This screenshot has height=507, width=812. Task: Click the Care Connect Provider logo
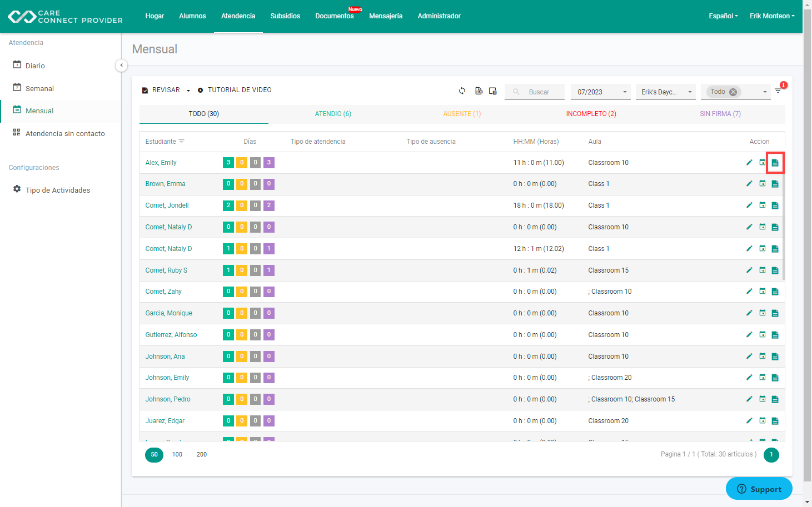[65, 17]
